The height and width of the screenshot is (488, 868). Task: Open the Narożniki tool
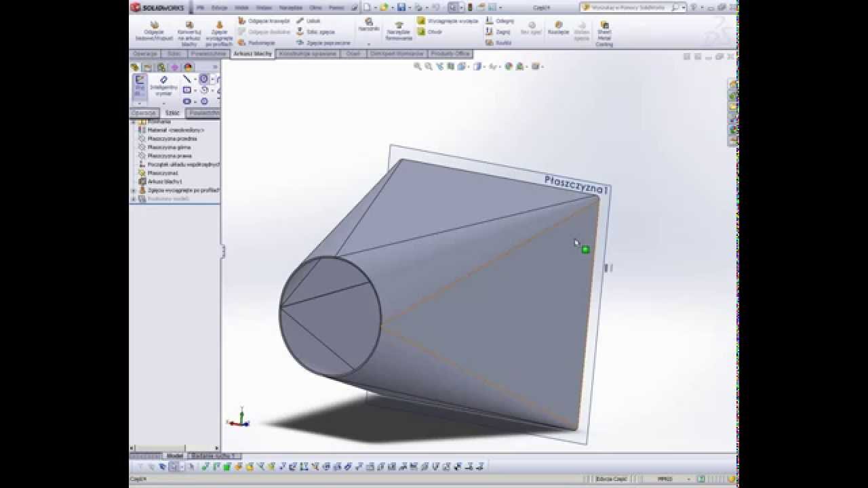click(x=369, y=24)
